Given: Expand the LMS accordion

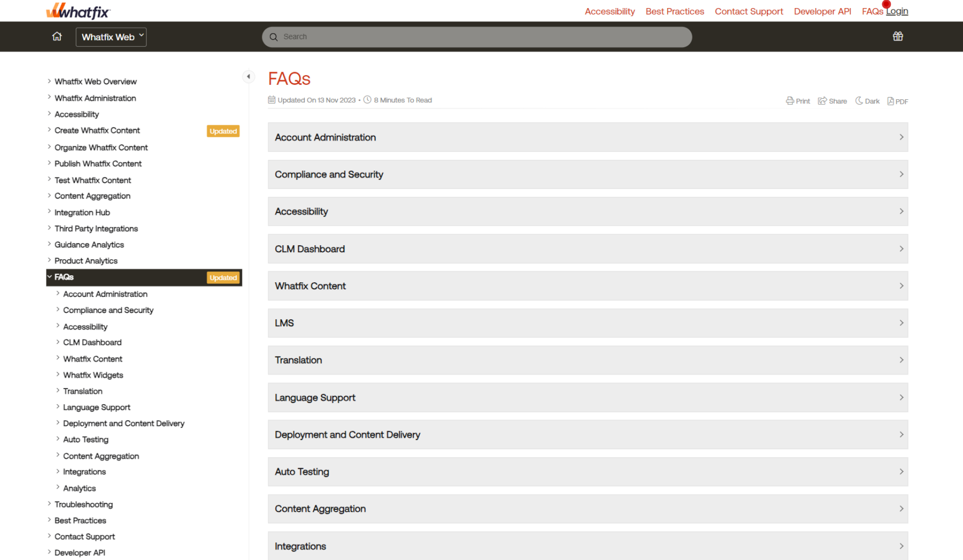Looking at the screenshot, I should pos(588,323).
